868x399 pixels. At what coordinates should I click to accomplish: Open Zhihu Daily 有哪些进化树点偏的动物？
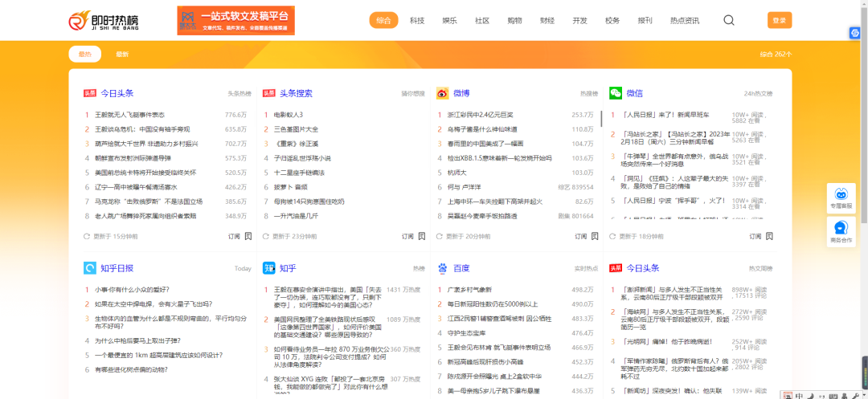coord(131,370)
